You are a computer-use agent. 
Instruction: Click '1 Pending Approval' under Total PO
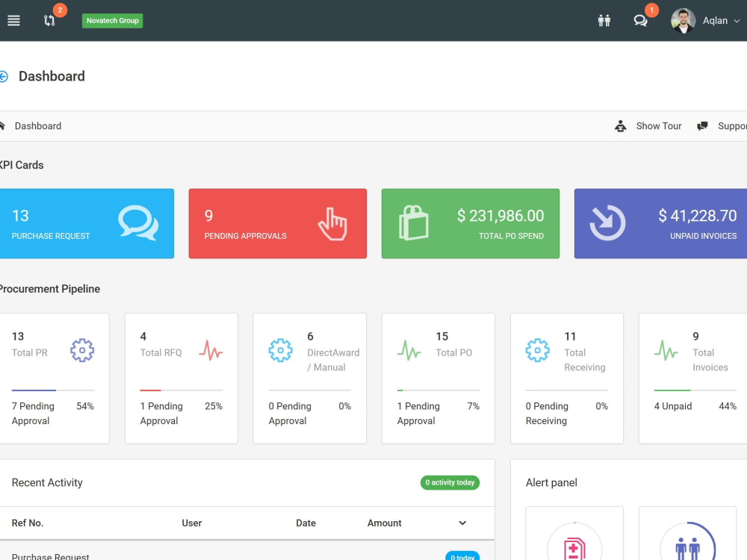pos(418,414)
